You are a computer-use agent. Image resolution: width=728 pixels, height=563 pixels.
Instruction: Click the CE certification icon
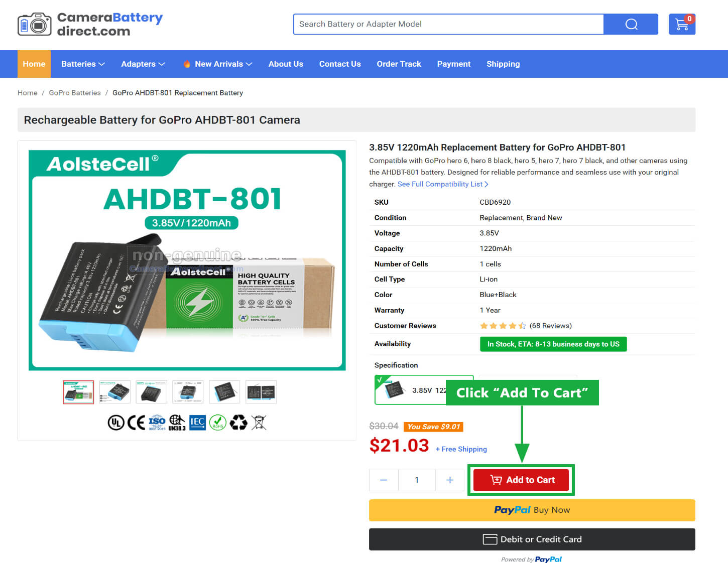(136, 423)
